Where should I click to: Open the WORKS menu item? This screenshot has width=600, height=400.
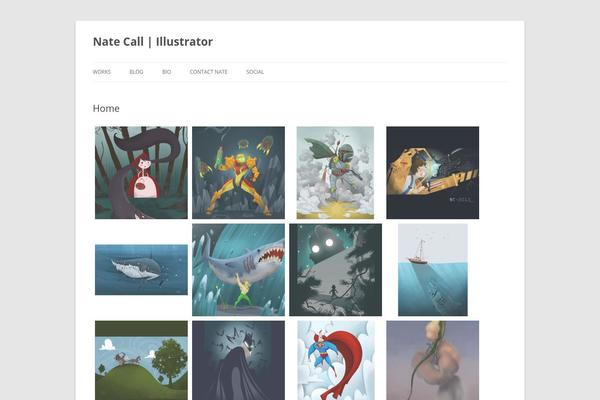click(x=102, y=72)
